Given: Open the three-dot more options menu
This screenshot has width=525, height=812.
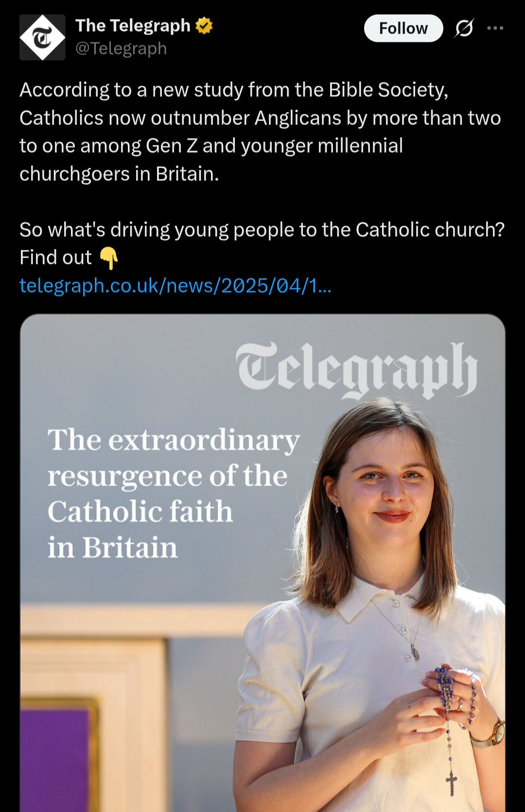Looking at the screenshot, I should pyautogui.click(x=495, y=28).
